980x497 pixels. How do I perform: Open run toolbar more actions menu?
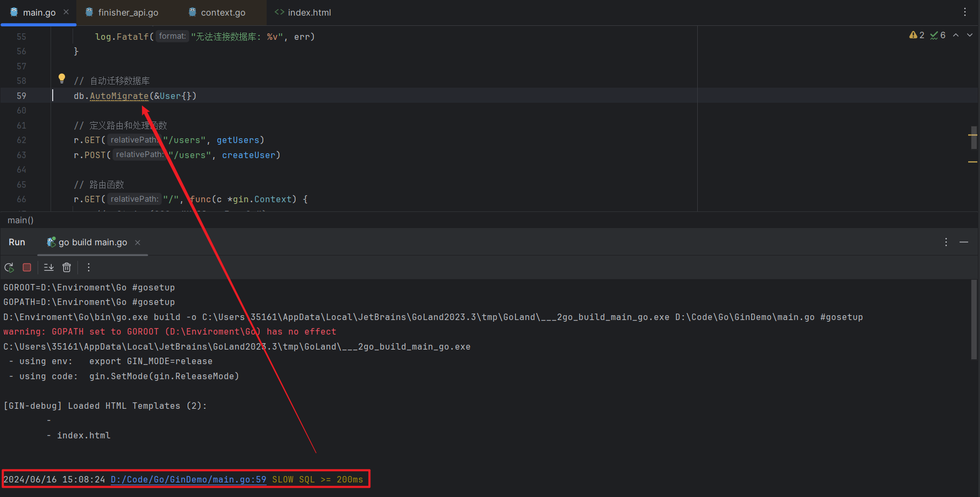coord(89,267)
